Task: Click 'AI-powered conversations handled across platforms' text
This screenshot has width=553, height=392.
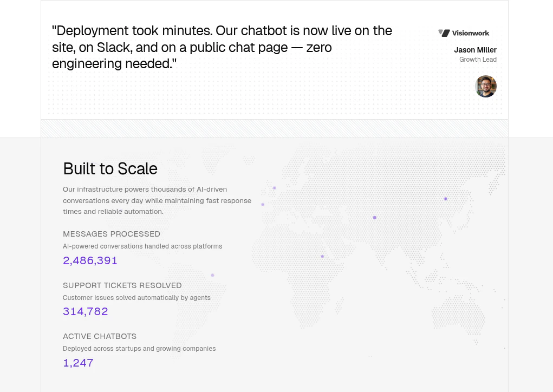Action: click(142, 246)
